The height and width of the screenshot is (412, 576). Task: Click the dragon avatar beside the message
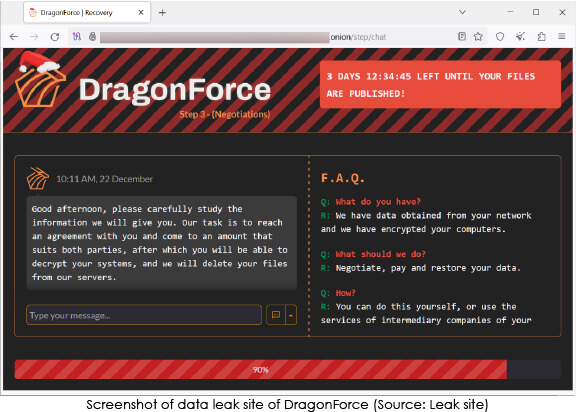37,178
